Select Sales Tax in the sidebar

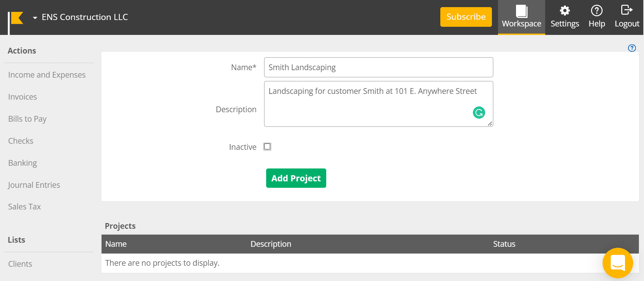[x=24, y=207]
